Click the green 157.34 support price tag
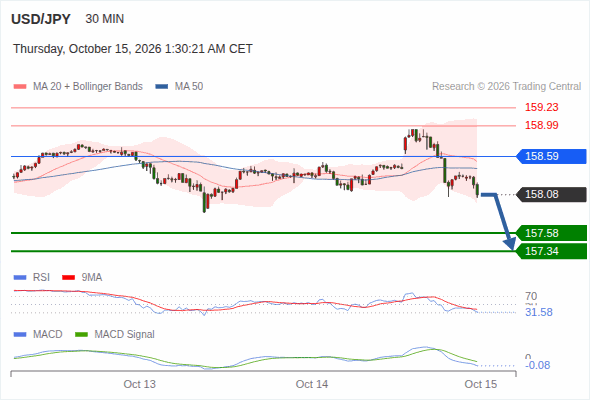The width and height of the screenshot is (590, 400). coord(551,251)
